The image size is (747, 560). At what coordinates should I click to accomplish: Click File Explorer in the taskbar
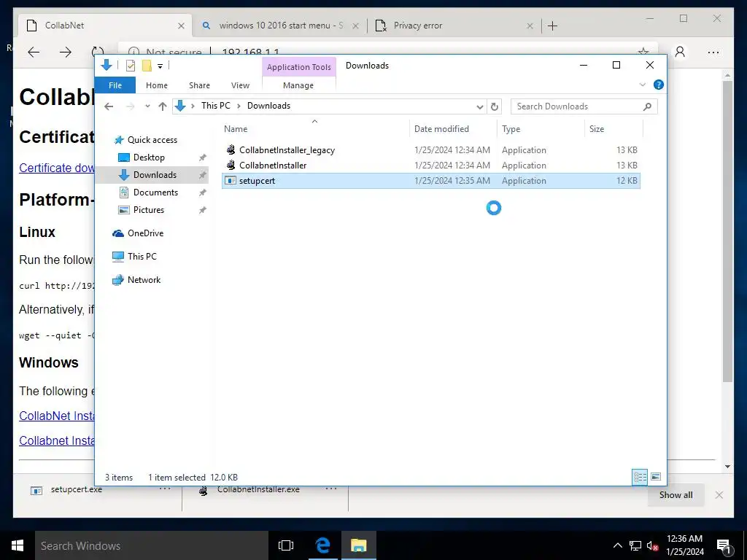[x=358, y=545]
